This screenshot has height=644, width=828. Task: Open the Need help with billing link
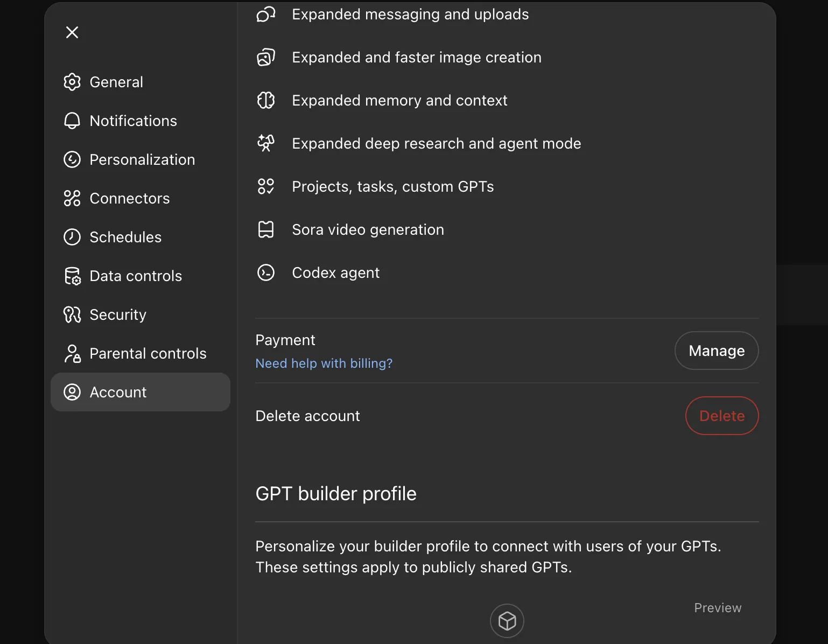324,363
